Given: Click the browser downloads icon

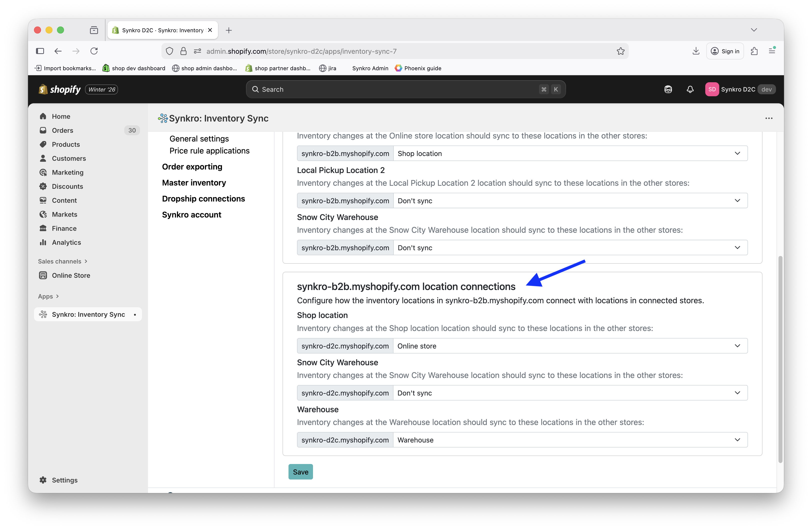Looking at the screenshot, I should pos(696,51).
